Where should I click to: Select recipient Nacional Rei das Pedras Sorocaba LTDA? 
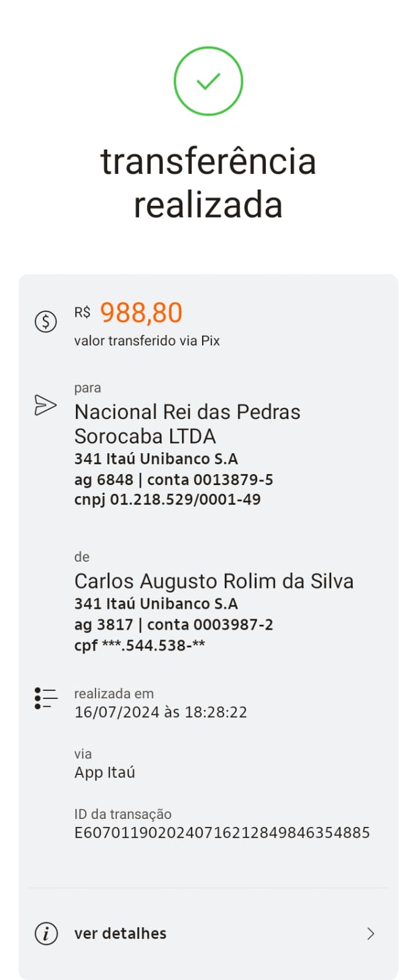point(187,424)
